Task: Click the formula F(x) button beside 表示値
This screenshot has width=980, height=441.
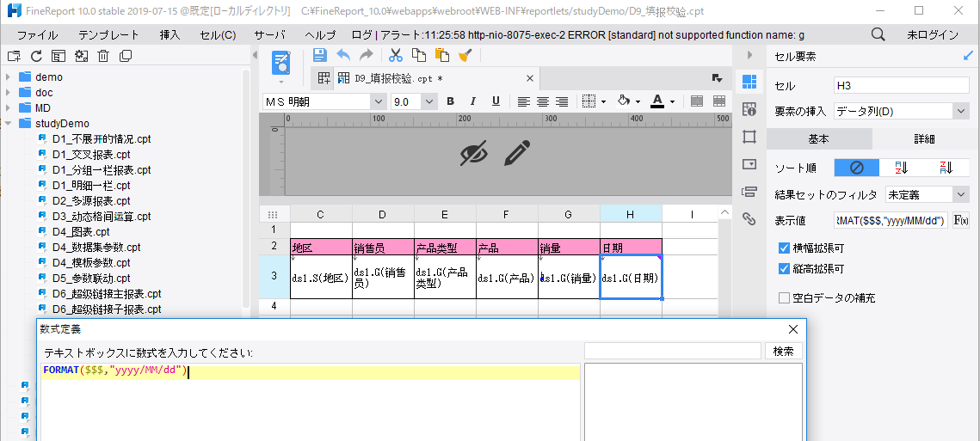Action: click(961, 220)
